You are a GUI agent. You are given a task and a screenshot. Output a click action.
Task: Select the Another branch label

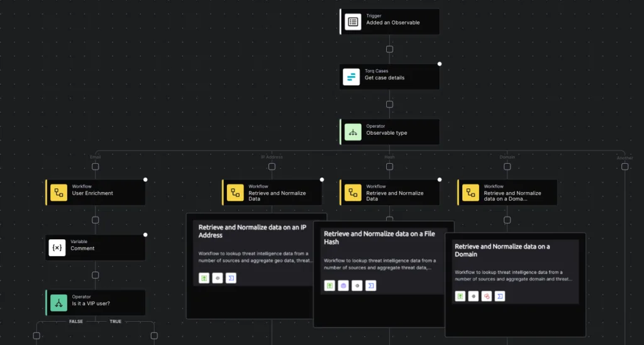point(625,158)
